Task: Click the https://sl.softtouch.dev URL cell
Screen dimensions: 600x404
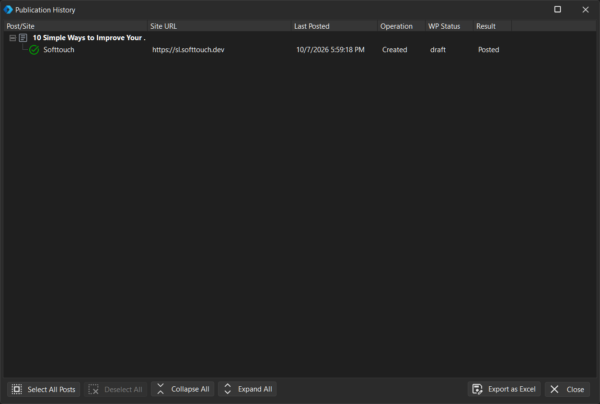Action: (188, 50)
